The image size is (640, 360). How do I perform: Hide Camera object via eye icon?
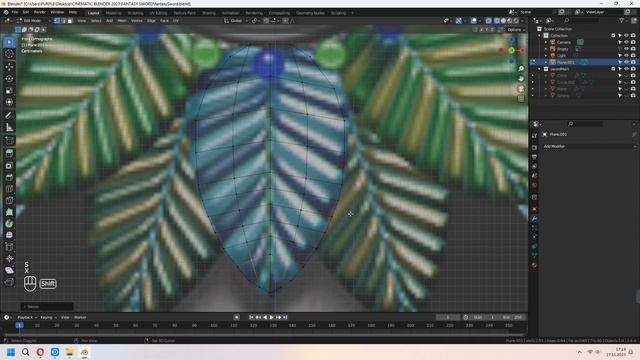pos(627,42)
